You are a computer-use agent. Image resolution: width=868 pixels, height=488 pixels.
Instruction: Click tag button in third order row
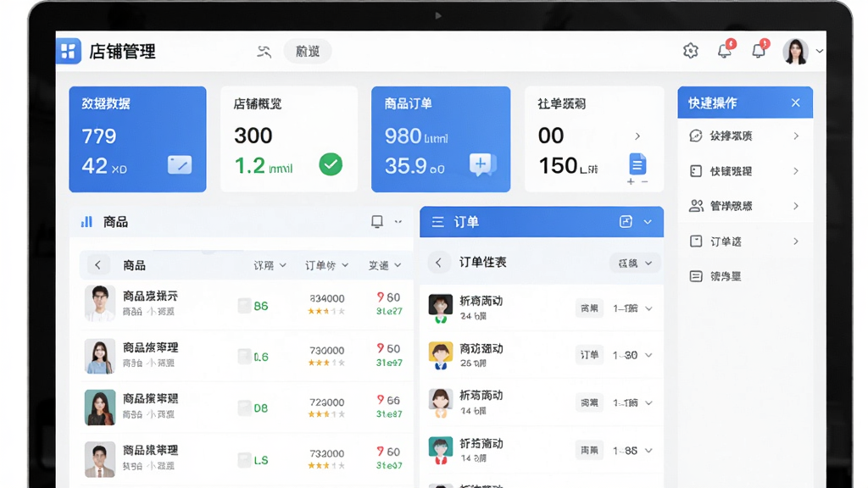coord(589,402)
